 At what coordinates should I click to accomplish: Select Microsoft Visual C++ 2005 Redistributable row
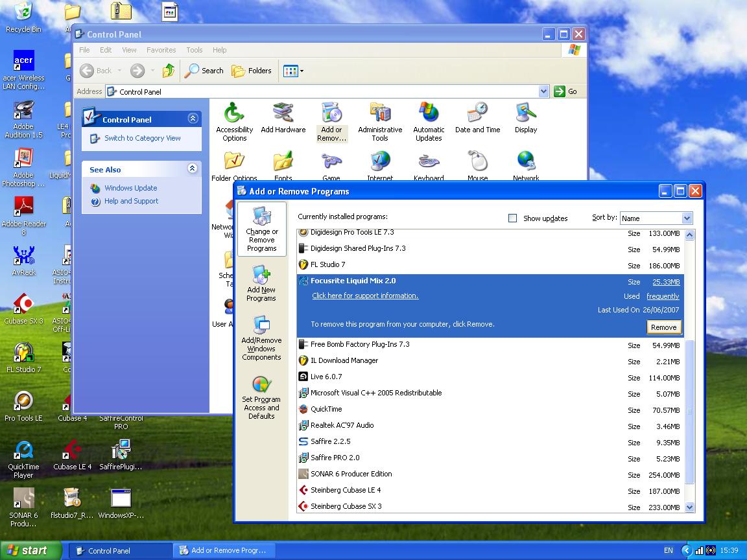tap(490, 393)
